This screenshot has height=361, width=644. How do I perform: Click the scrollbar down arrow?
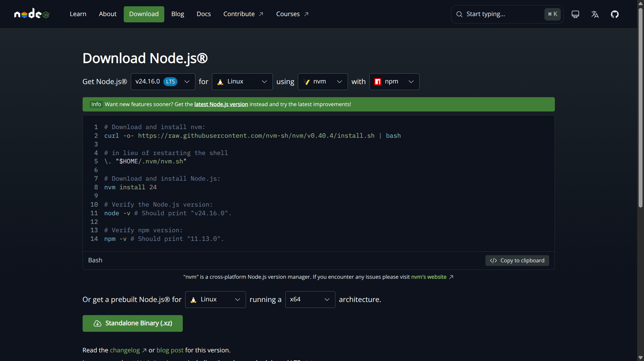pos(640,357)
